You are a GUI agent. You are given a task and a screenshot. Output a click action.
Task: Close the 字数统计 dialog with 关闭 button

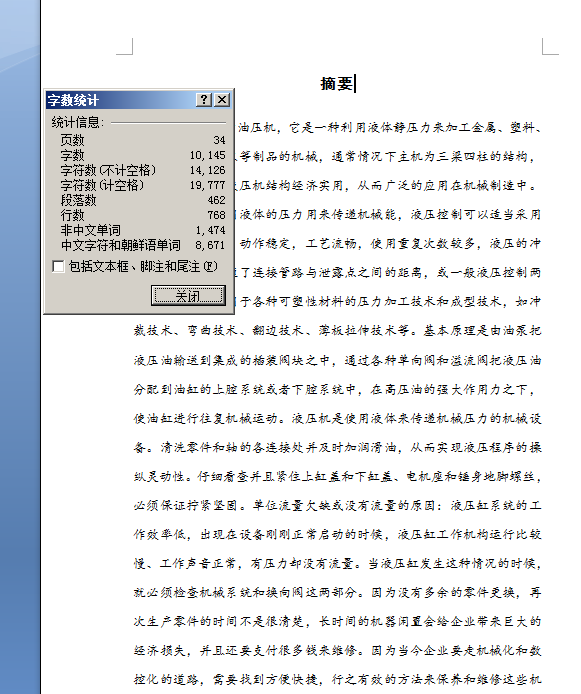188,296
